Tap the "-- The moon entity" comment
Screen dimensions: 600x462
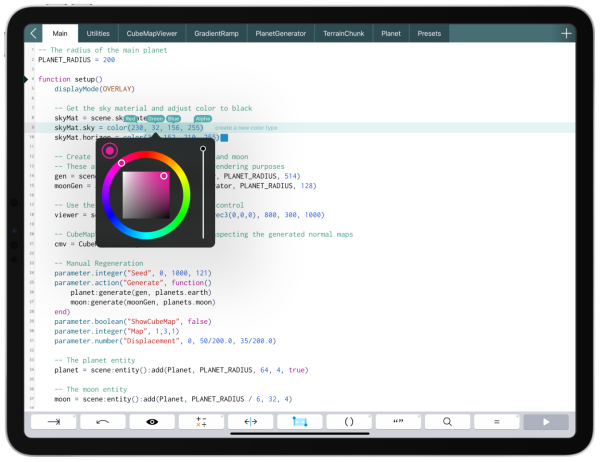pos(91,389)
